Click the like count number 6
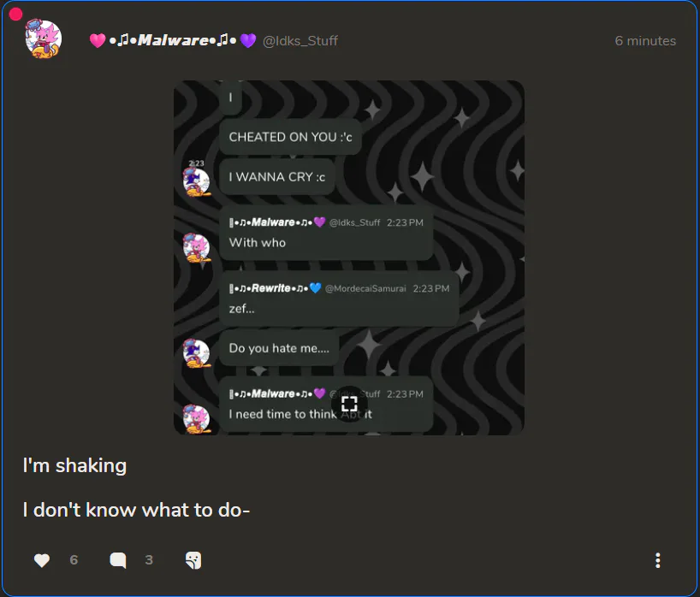Image resolution: width=700 pixels, height=597 pixels. 74,560
